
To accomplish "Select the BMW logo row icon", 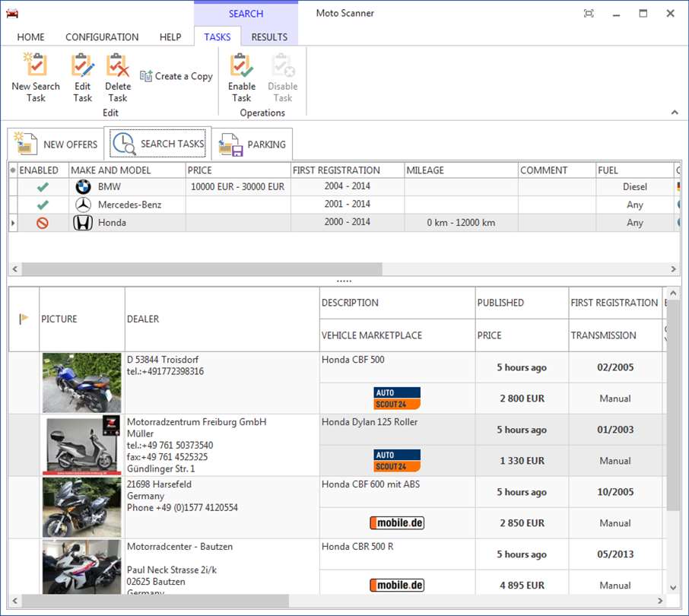I will coord(83,187).
